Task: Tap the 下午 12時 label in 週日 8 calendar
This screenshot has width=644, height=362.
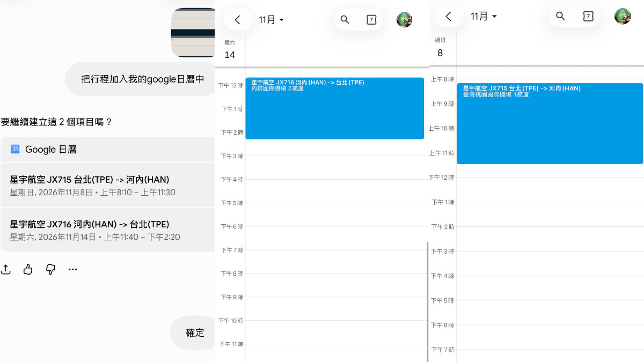Action: click(x=441, y=178)
